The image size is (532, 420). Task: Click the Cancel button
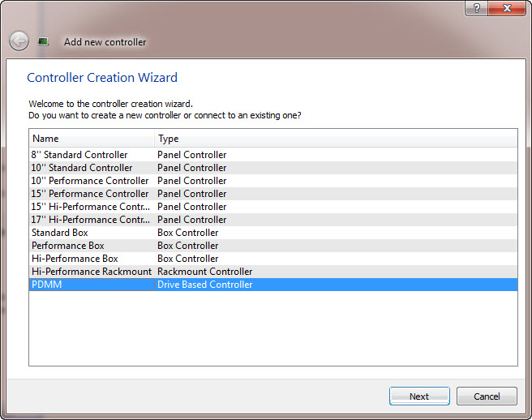pyautogui.click(x=487, y=396)
